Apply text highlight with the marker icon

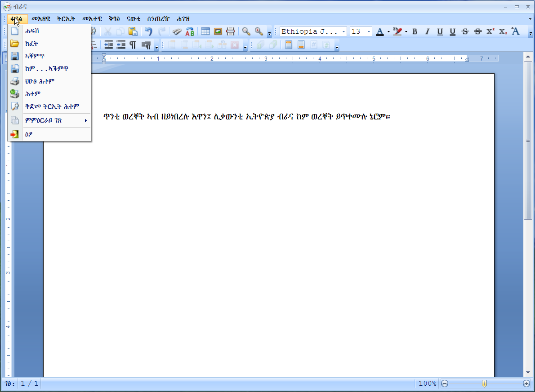click(397, 31)
